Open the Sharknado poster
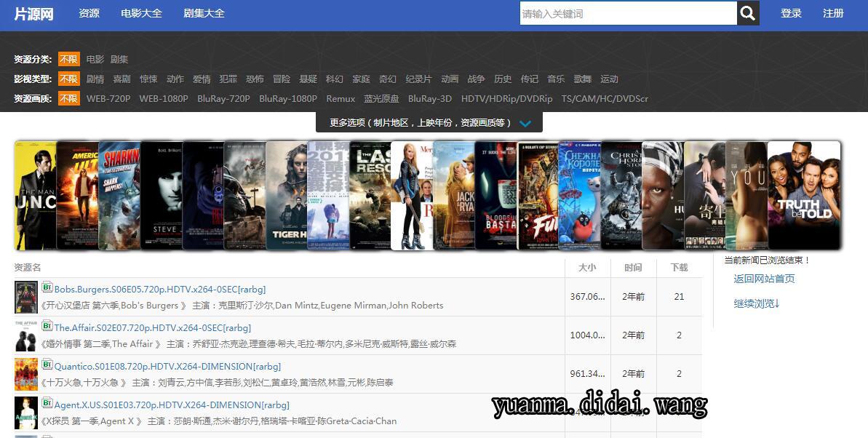Viewport: 868px width, 438px height. pyautogui.click(x=119, y=196)
